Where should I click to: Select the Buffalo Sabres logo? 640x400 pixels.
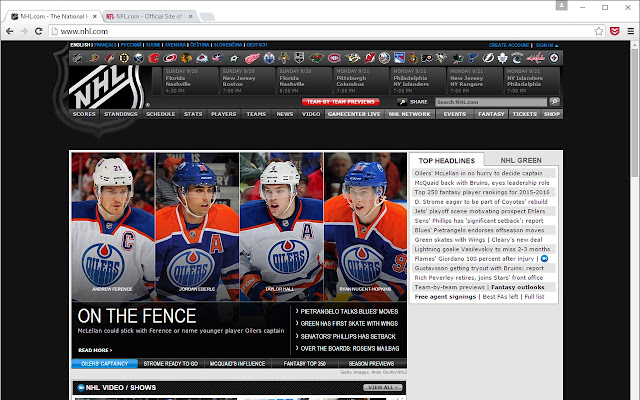[x=139, y=58]
